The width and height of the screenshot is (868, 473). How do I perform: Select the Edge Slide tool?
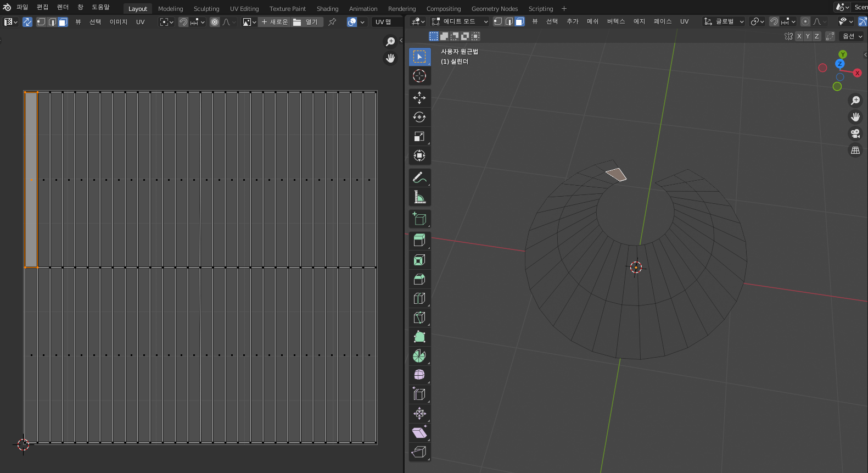pyautogui.click(x=419, y=394)
